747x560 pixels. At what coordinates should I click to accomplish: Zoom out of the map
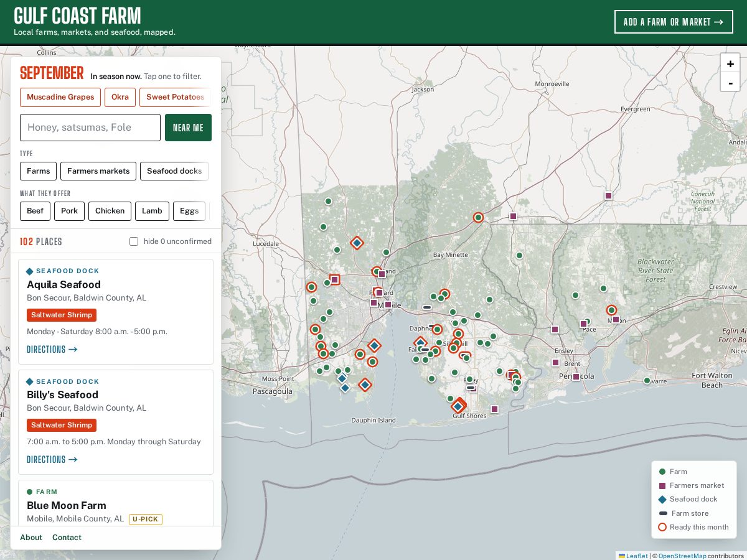coord(730,82)
